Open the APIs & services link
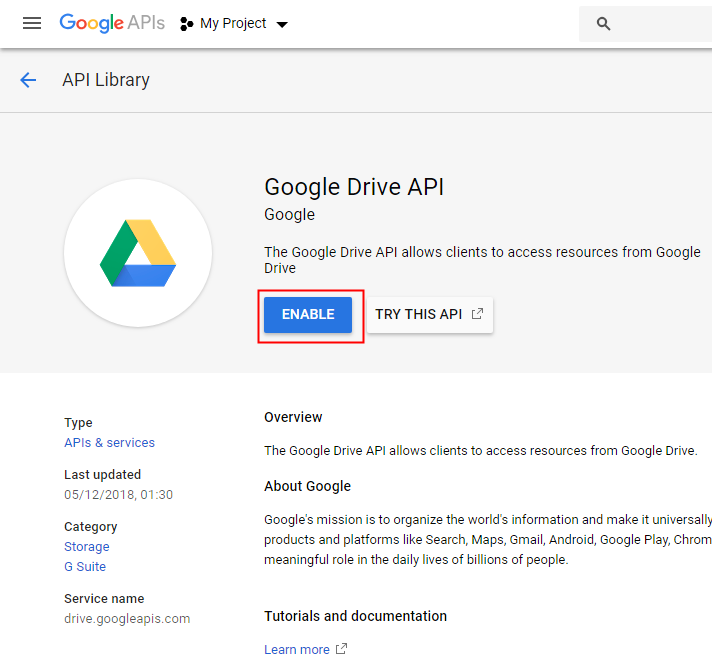The image size is (712, 672). point(109,443)
